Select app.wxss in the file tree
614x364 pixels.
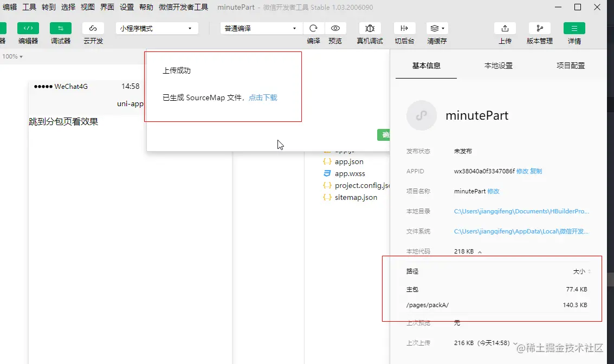pos(350,173)
